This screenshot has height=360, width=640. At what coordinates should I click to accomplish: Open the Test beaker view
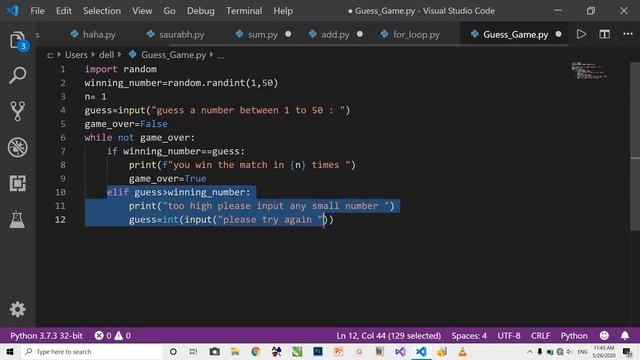click(18, 220)
